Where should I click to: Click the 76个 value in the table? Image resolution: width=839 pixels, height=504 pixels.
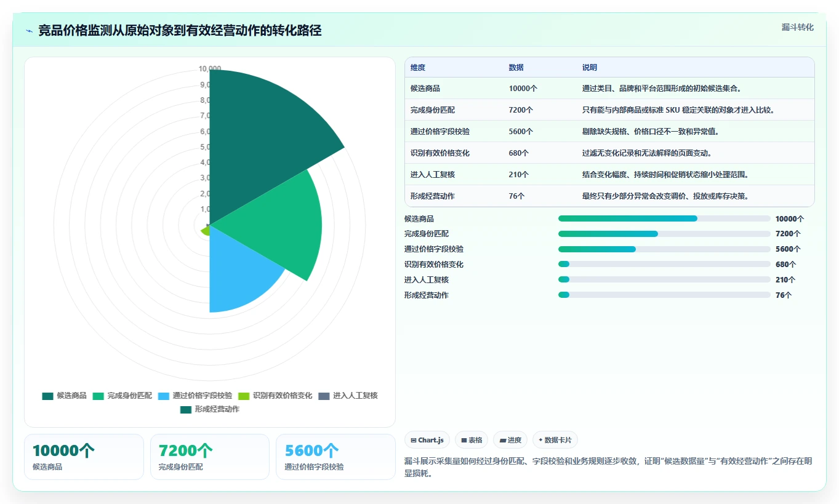tap(516, 196)
